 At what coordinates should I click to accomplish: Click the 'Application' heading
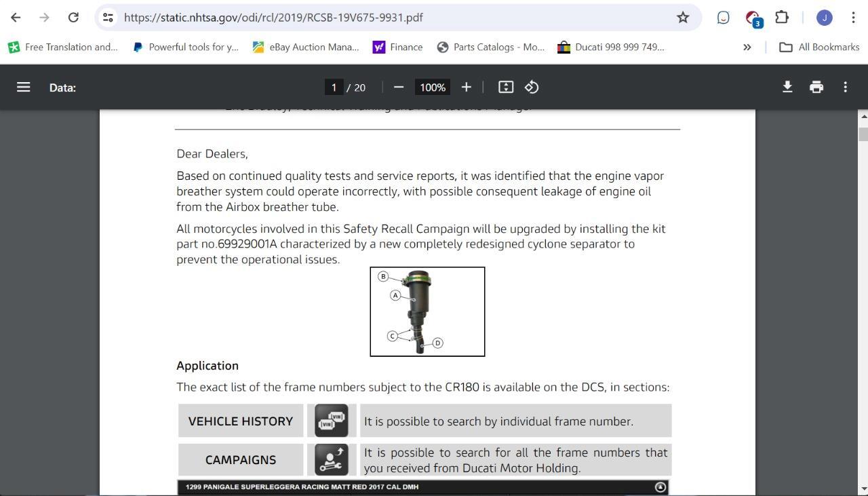[208, 366]
